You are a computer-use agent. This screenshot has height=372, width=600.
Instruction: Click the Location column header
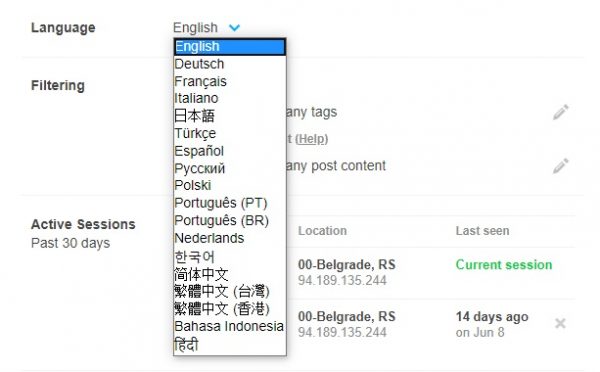click(322, 231)
